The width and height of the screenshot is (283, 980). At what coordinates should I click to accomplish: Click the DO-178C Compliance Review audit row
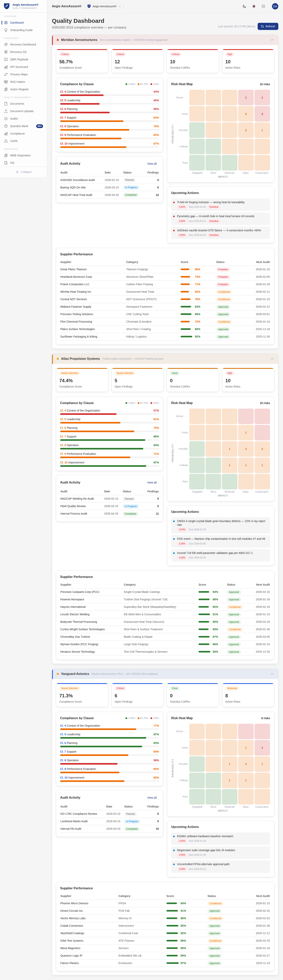(109, 814)
